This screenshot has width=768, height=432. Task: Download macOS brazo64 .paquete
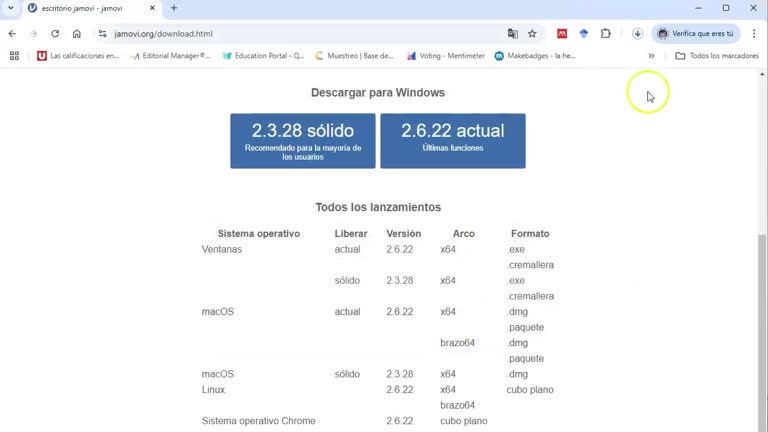pos(526,359)
